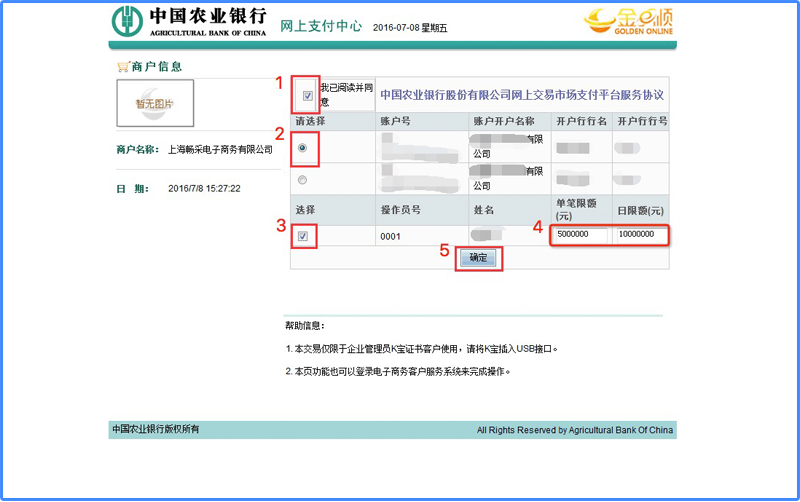
Task: Click the shopping cart icon beside 商户信息
Action: pyautogui.click(x=123, y=67)
